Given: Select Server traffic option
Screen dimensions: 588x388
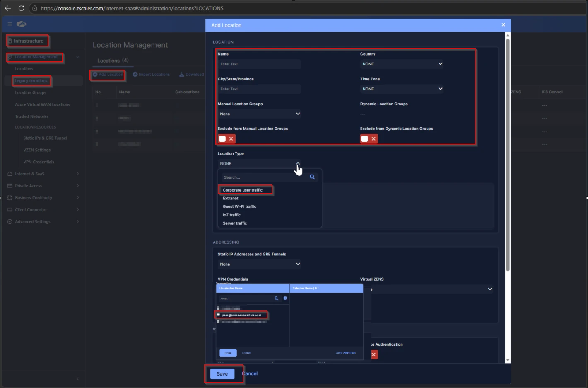Looking at the screenshot, I should coord(235,223).
